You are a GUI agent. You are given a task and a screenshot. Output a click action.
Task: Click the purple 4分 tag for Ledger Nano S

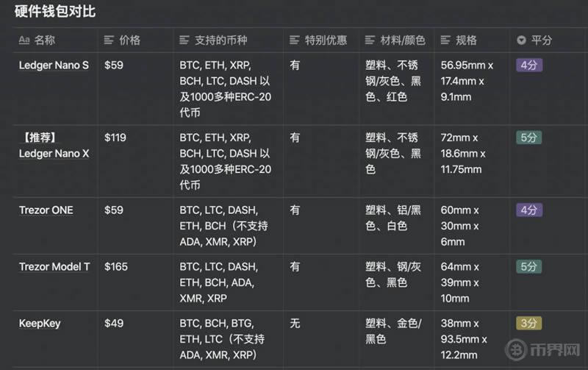529,65
